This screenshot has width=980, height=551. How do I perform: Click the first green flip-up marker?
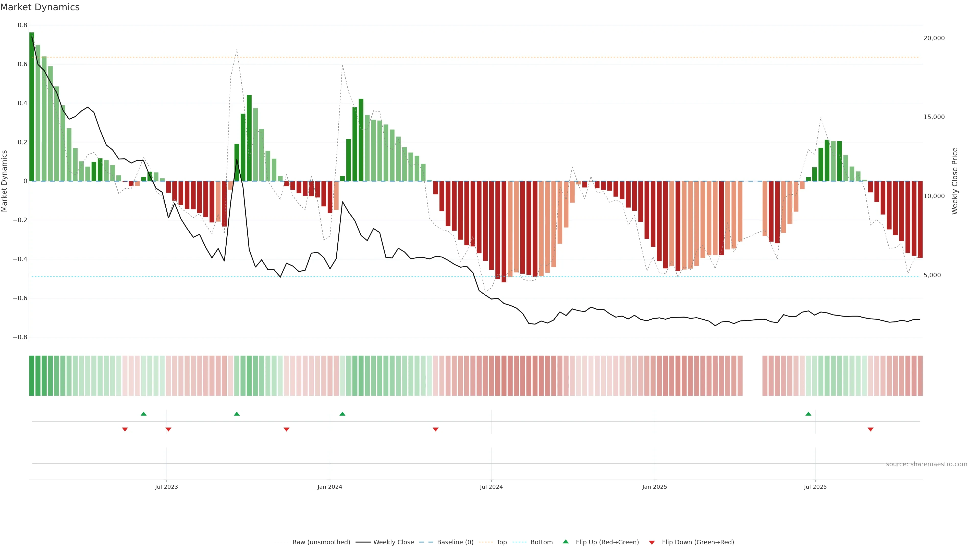coord(143,414)
